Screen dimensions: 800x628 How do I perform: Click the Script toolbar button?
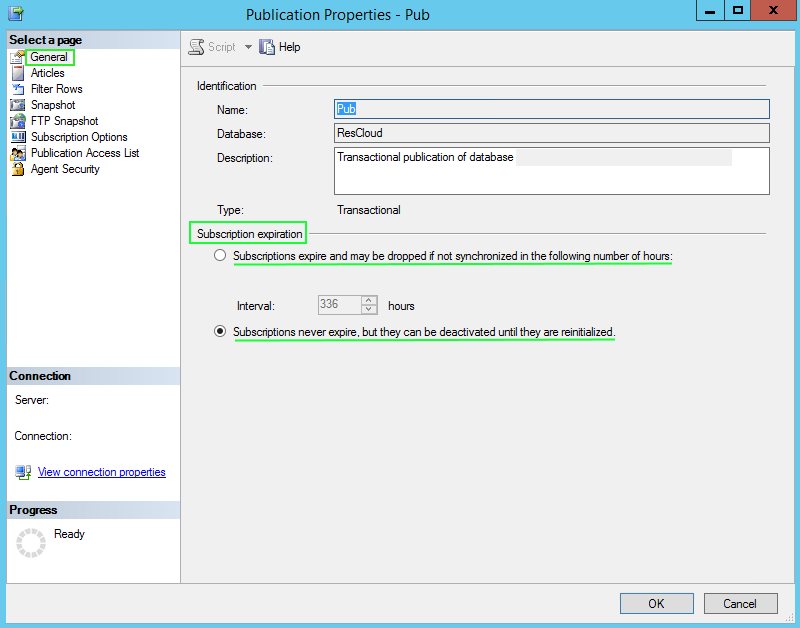pyautogui.click(x=212, y=47)
